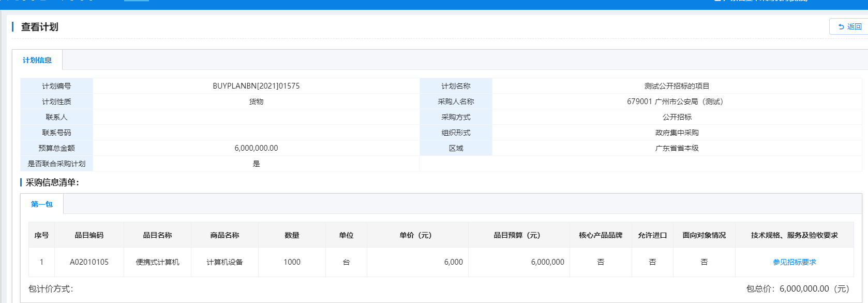Click the 返回 back button
The width and height of the screenshot is (868, 303).
click(x=849, y=26)
